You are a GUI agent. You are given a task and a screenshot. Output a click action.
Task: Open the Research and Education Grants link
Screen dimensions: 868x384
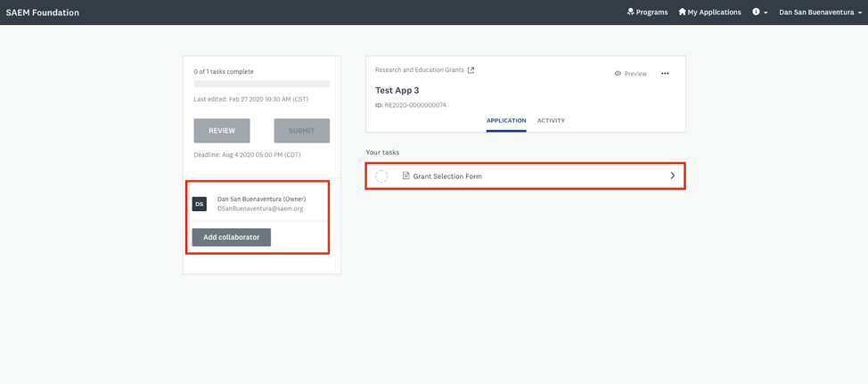[419, 70]
